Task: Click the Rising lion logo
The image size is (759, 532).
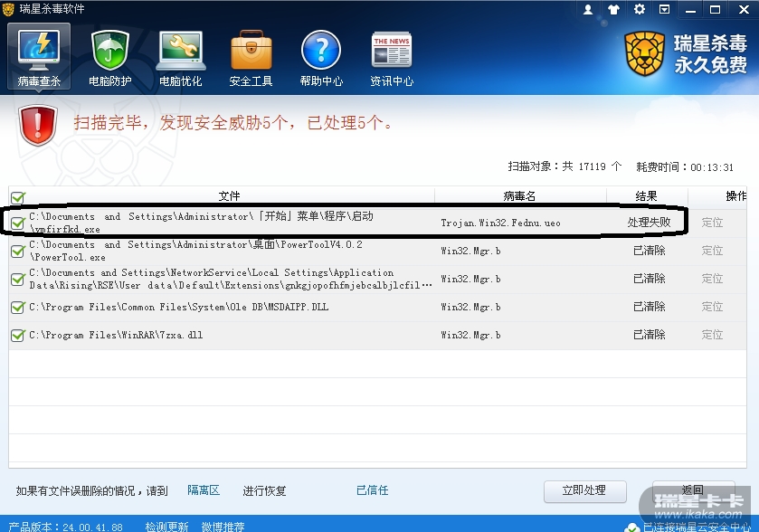Action: pyautogui.click(x=644, y=53)
